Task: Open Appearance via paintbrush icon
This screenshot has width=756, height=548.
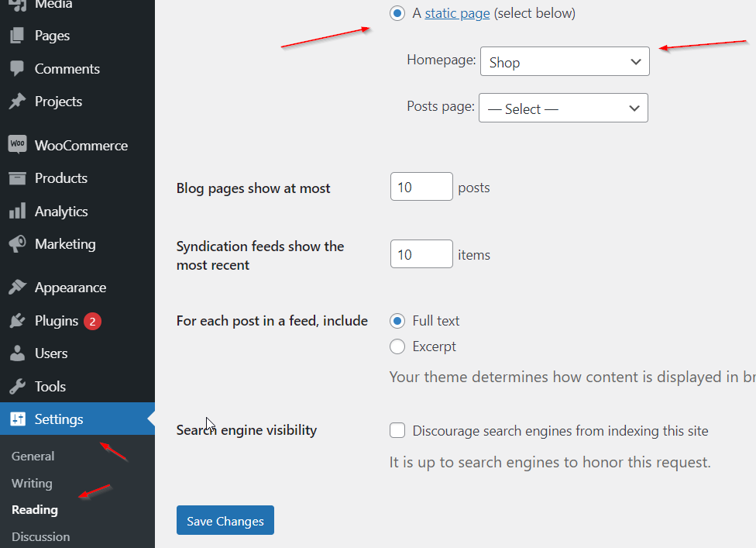Action: 17,288
